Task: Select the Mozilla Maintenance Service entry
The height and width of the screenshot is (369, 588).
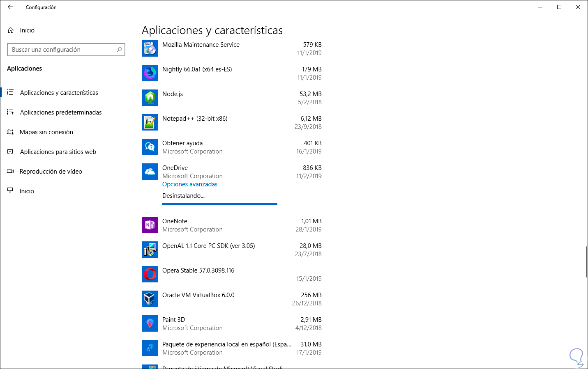Action: [201, 45]
